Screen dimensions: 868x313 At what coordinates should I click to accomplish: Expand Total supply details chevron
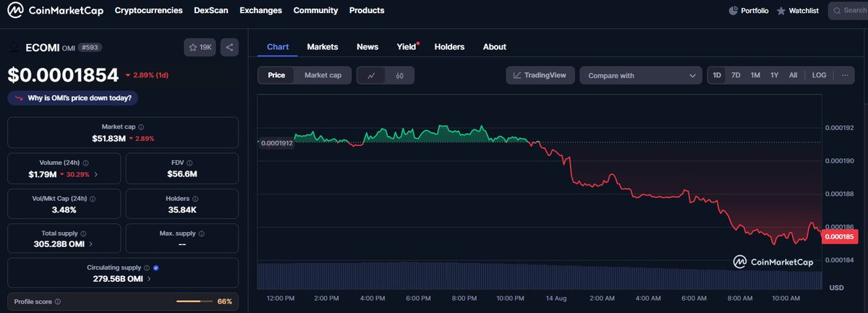pyautogui.click(x=91, y=245)
